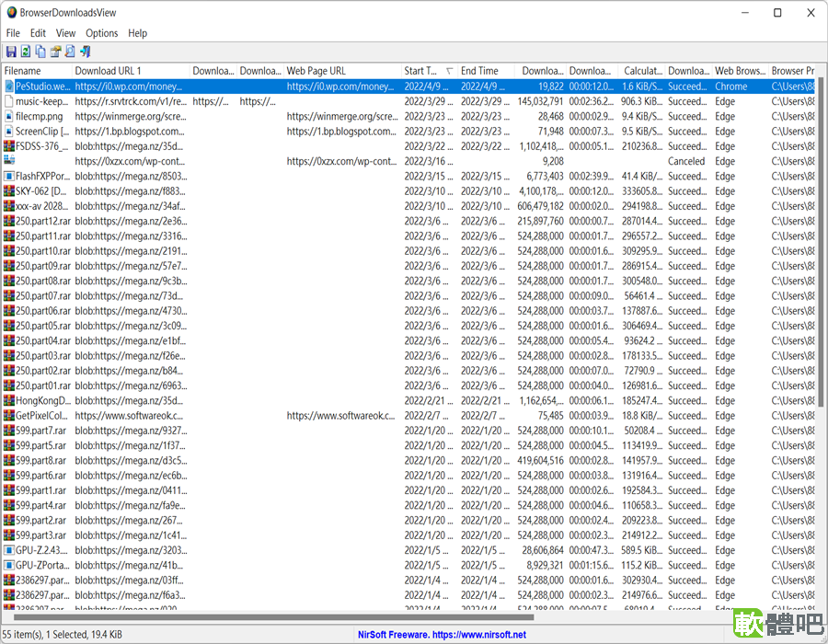The height and width of the screenshot is (644, 828).
Task: Click the Copy Selected Items toolbar icon
Action: (x=40, y=52)
